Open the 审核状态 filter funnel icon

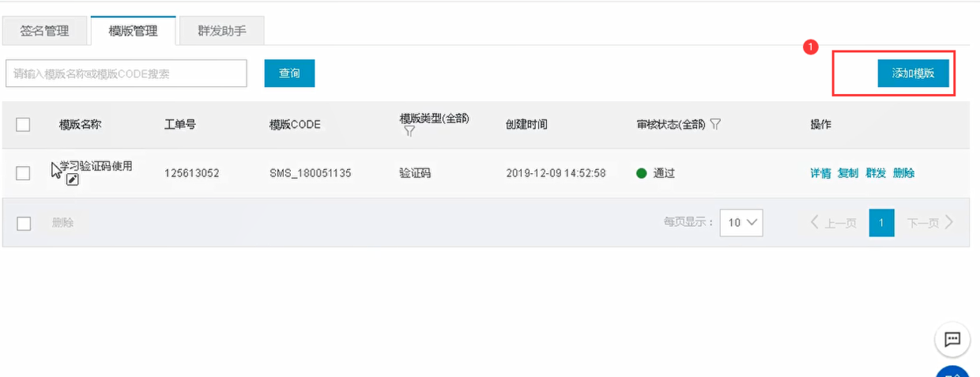pos(715,124)
